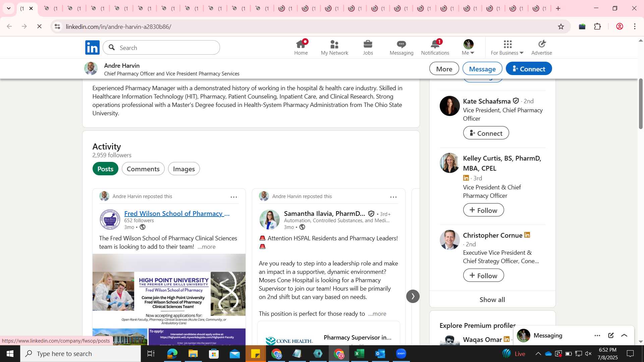Close the active LinkedIn tab
Image resolution: width=644 pixels, height=362 pixels.
tap(31, 8)
